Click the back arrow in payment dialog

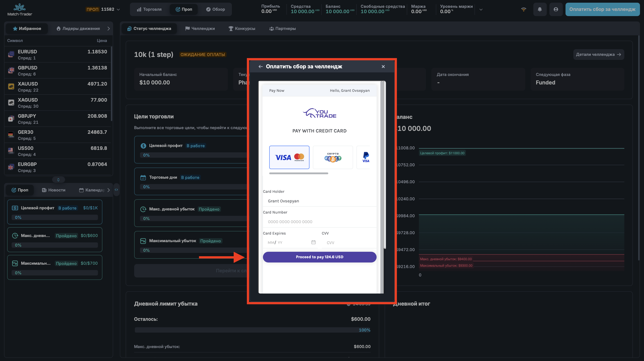pyautogui.click(x=261, y=66)
